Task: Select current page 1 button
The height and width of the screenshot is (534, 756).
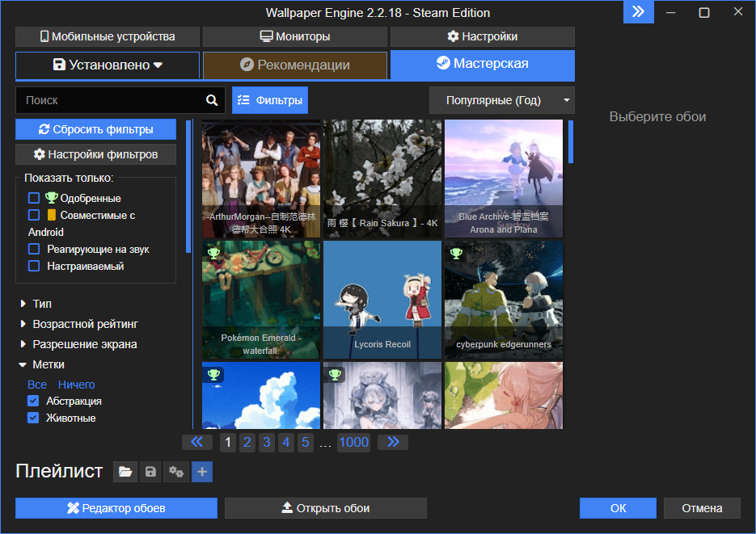Action: pyautogui.click(x=228, y=442)
